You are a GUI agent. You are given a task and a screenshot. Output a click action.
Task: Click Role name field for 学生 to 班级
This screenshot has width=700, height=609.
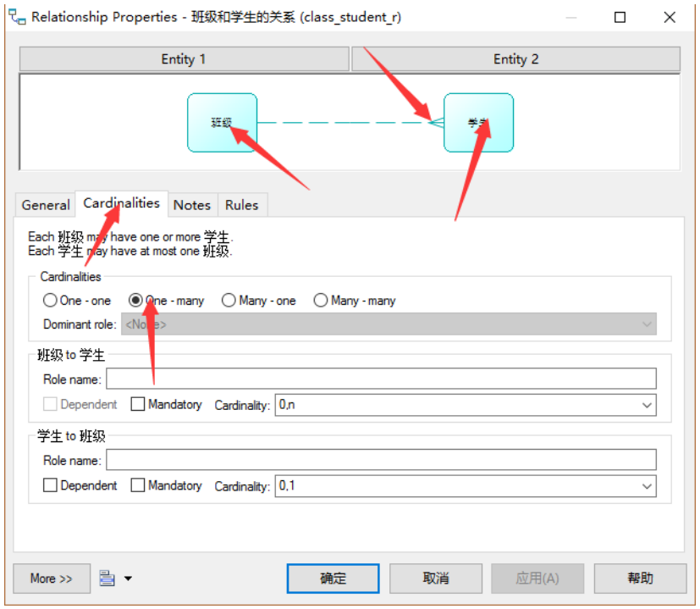click(x=381, y=459)
